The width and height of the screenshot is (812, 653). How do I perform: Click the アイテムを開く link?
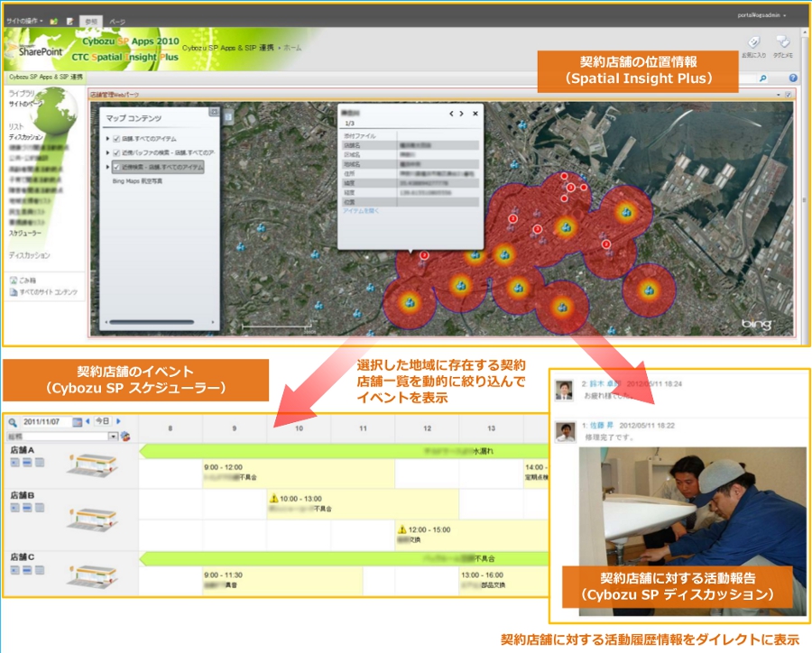[361, 211]
